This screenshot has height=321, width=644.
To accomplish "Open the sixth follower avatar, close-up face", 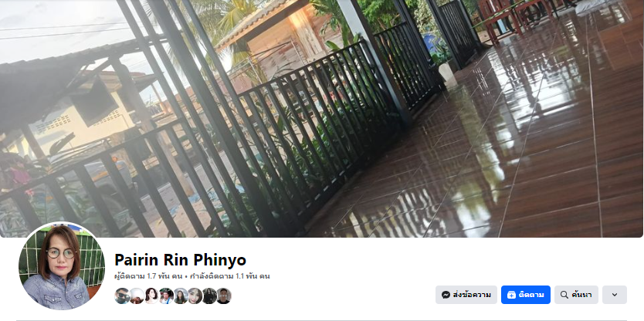I will 195,296.
